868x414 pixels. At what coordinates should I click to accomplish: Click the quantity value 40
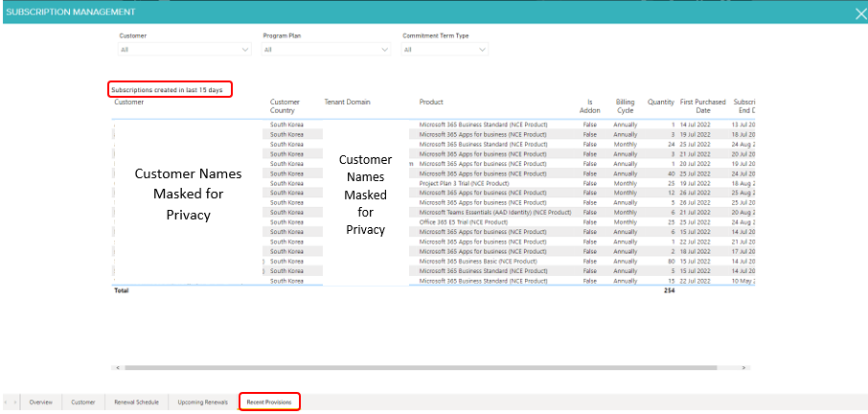[671, 173]
